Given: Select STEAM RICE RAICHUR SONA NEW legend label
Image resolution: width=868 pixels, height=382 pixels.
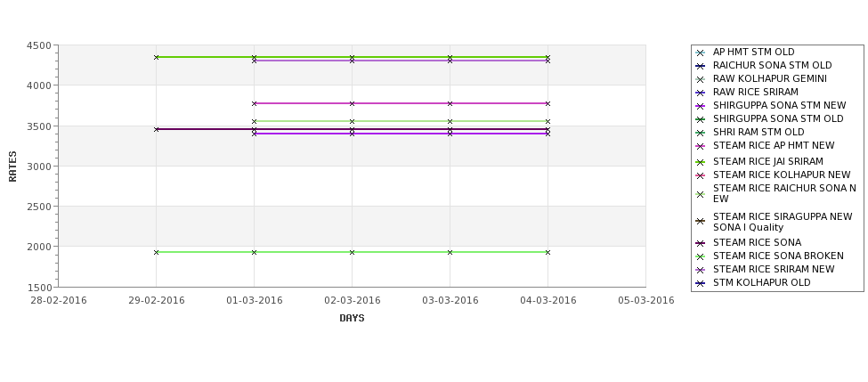Looking at the screenshot, I should 784,193.
